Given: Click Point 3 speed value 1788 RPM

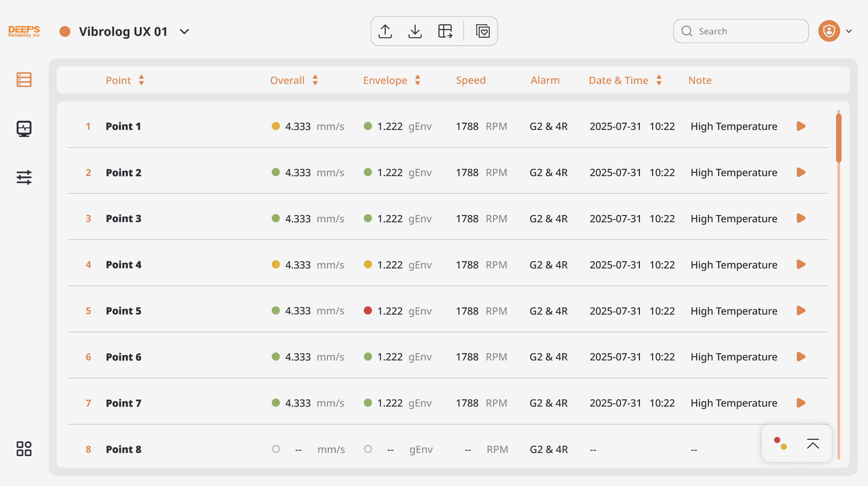Looking at the screenshot, I should coord(482,219).
